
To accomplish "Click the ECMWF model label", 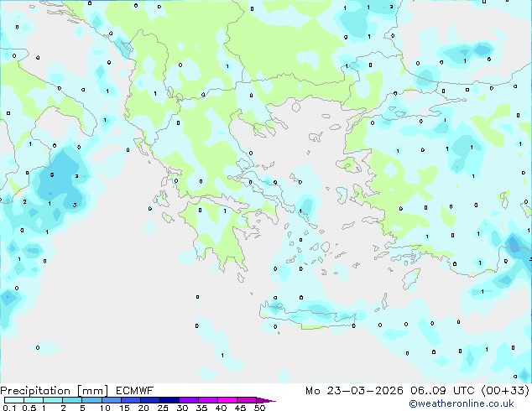I will coord(135,391).
